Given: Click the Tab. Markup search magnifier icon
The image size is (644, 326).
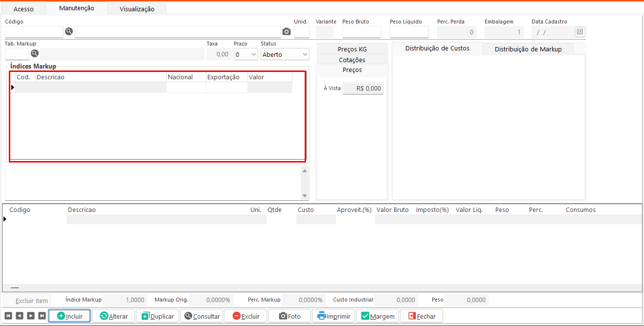Looking at the screenshot, I should point(35,53).
